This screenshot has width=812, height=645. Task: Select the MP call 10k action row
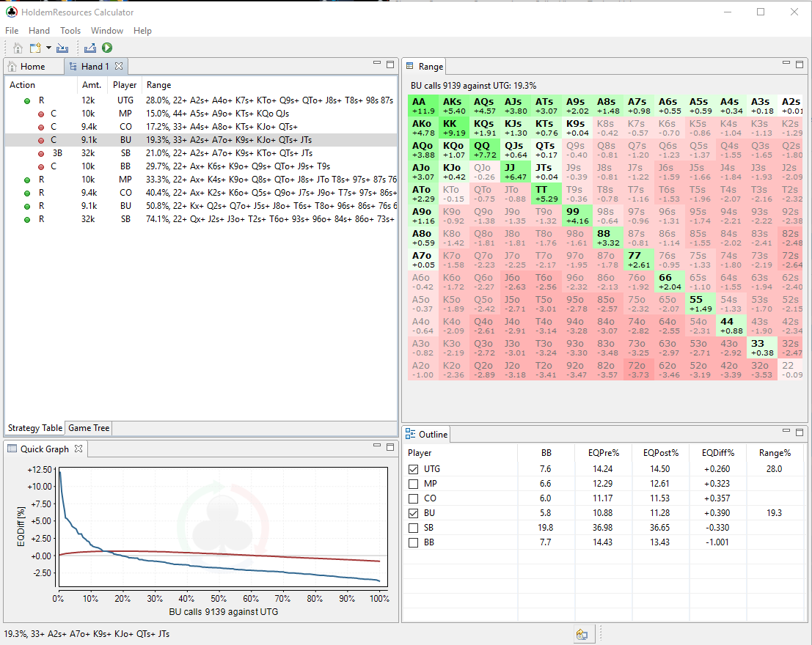tap(201, 114)
